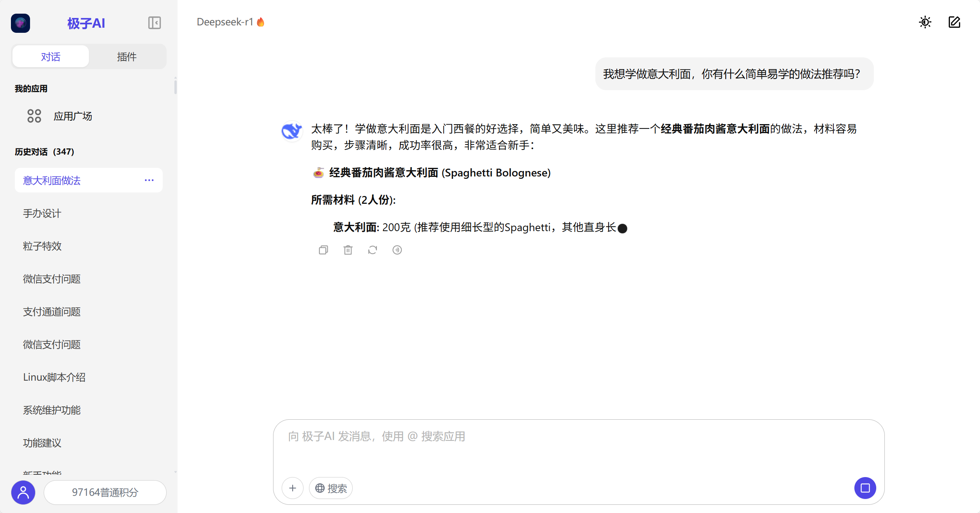Stop generating with the square button
Viewport: 980px width, 513px height.
(865, 488)
